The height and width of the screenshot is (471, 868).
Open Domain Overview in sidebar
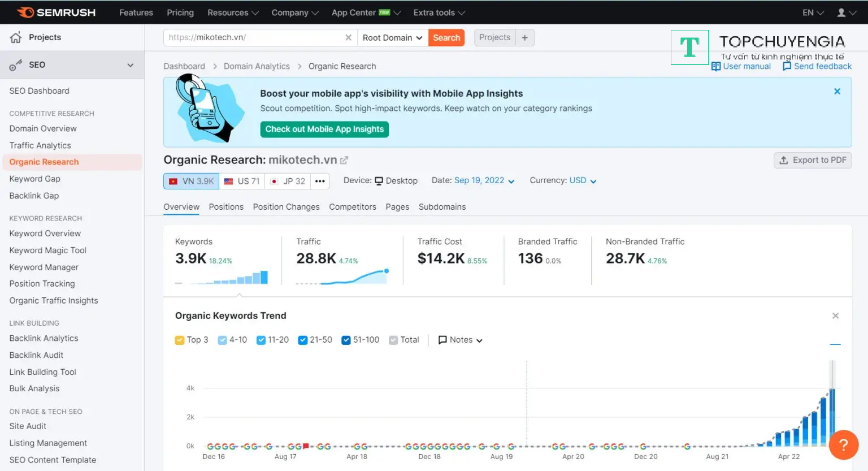coord(43,128)
